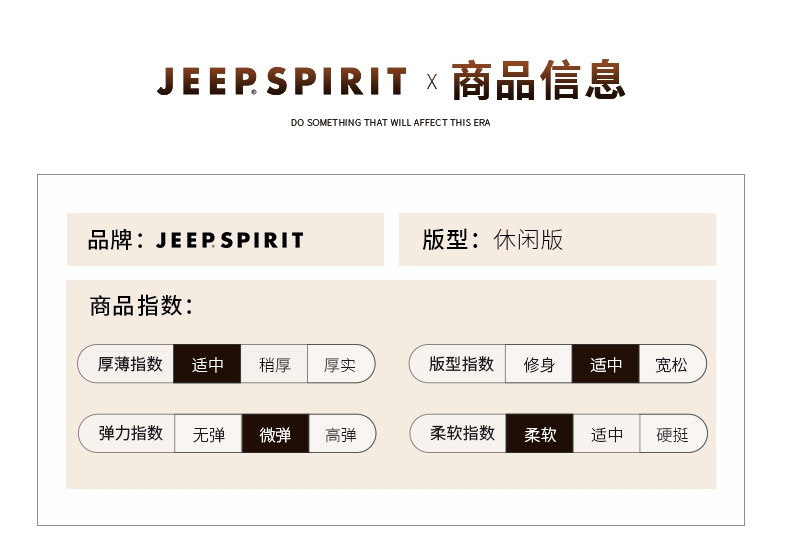Select 稍厚 thickness option

(274, 364)
